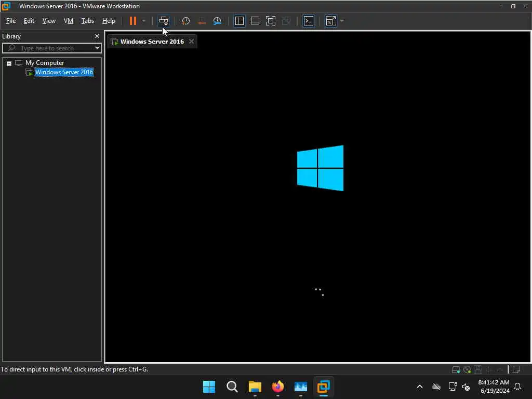Take a snapshot of this virtual machine
The image size is (532, 399).
[185, 21]
